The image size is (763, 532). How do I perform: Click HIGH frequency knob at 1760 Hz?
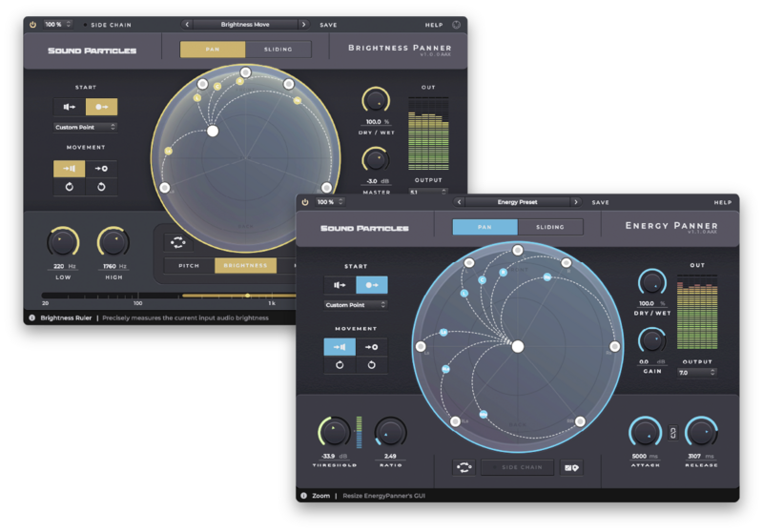tap(113, 242)
